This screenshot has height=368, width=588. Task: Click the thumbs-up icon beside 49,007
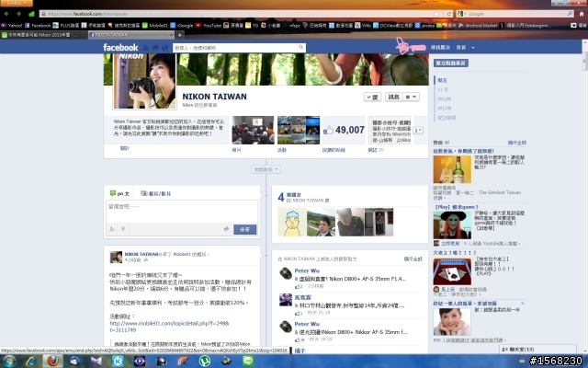328,131
